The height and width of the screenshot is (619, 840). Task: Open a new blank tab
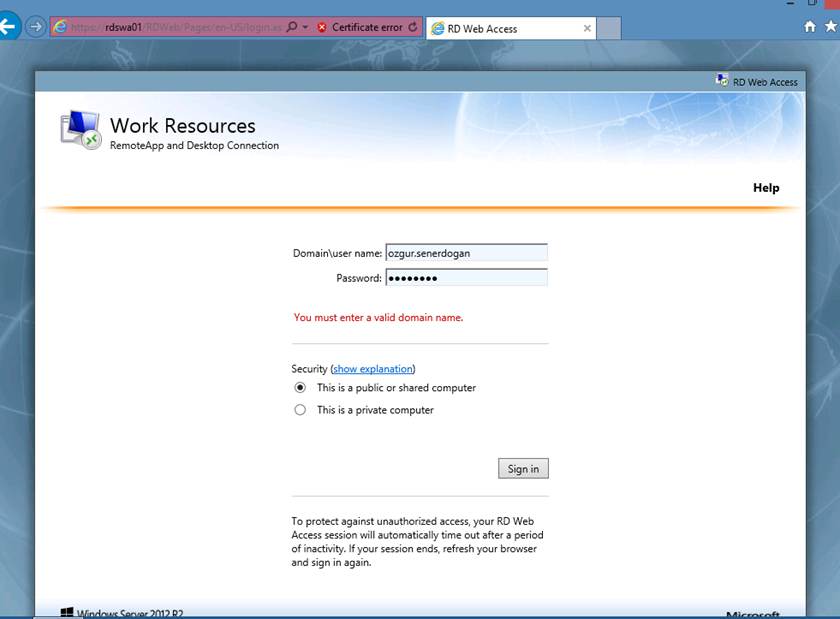tap(609, 28)
